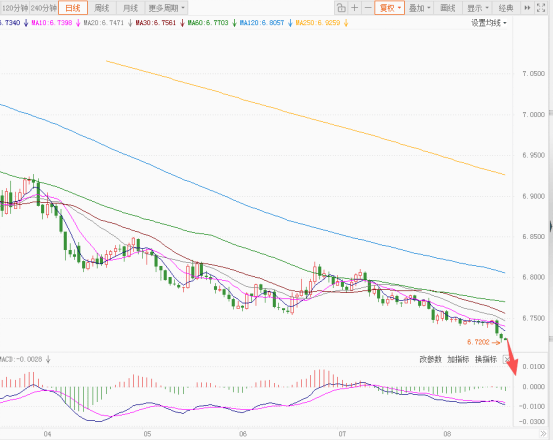Expand the 显示 display dropdown
The image size is (554, 441).
(x=478, y=8)
